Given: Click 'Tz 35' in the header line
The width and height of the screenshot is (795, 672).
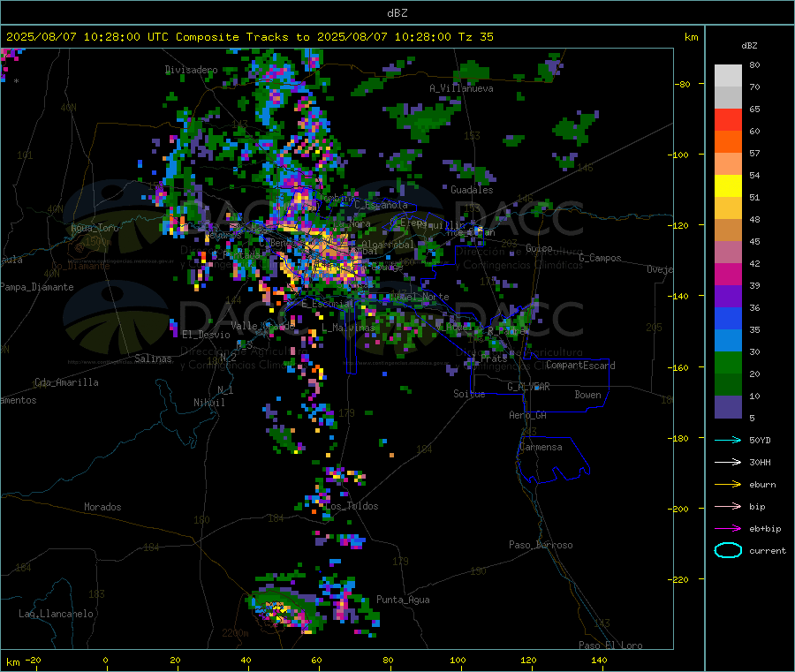Looking at the screenshot, I should click(x=475, y=37).
